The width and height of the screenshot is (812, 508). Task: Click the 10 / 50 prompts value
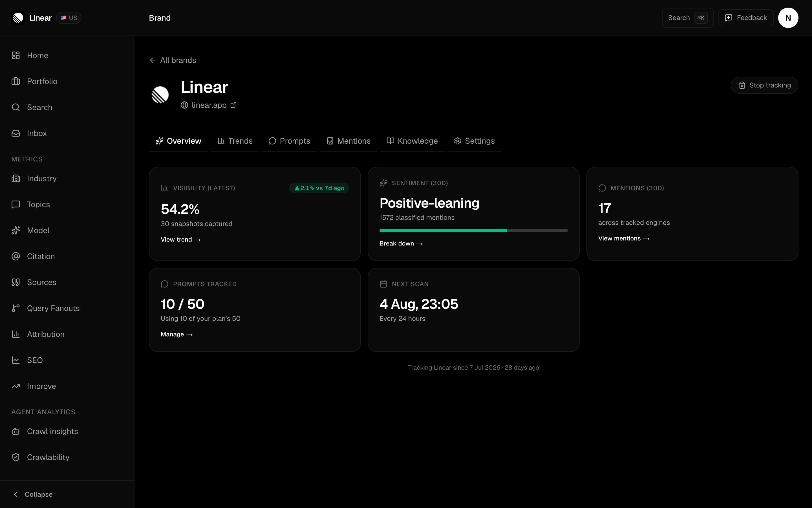182,304
